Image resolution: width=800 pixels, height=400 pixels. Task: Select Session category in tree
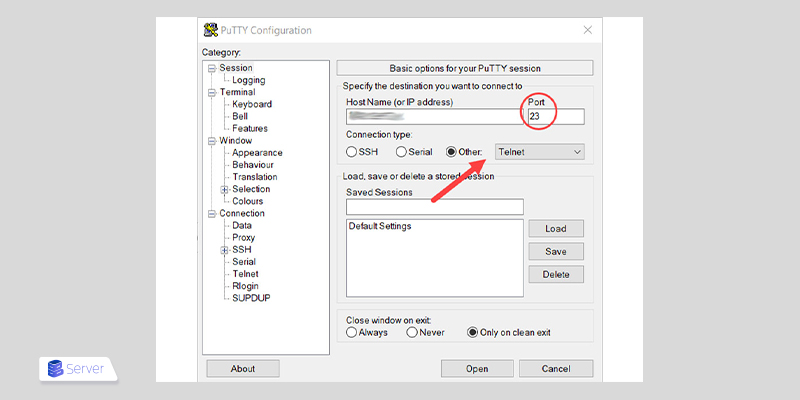tap(236, 68)
